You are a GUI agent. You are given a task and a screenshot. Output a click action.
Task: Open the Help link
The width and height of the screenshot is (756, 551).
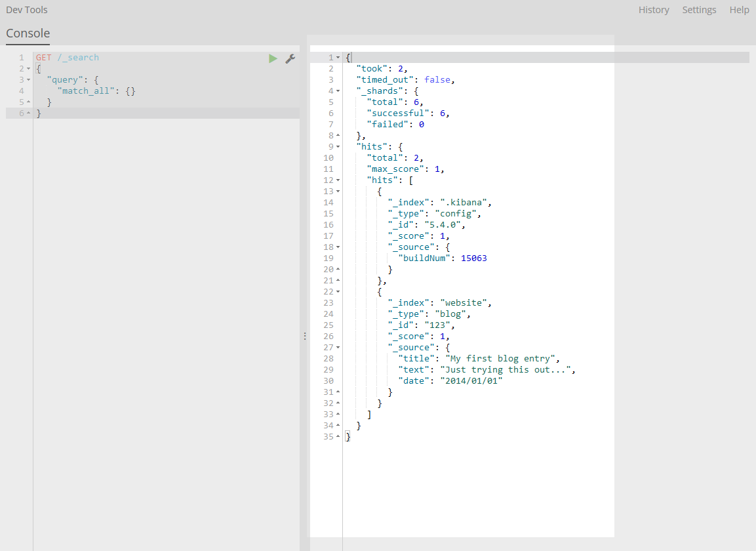[x=740, y=9]
